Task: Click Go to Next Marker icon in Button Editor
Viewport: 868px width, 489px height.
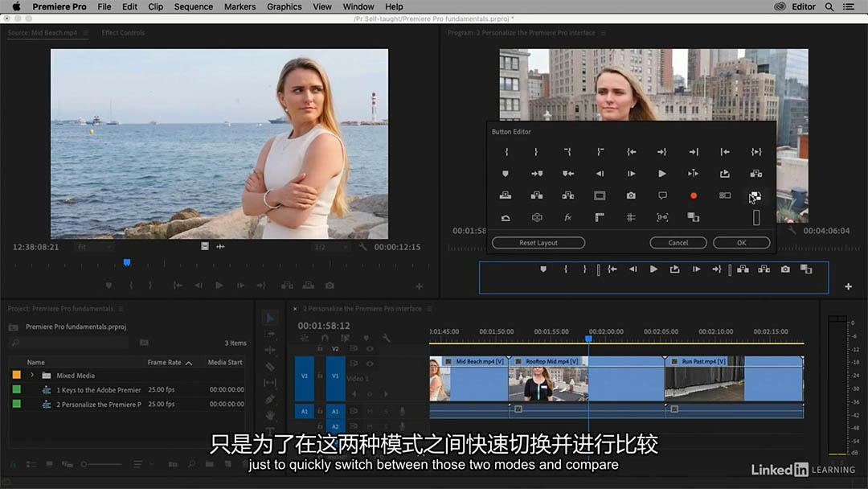Action: 536,174
